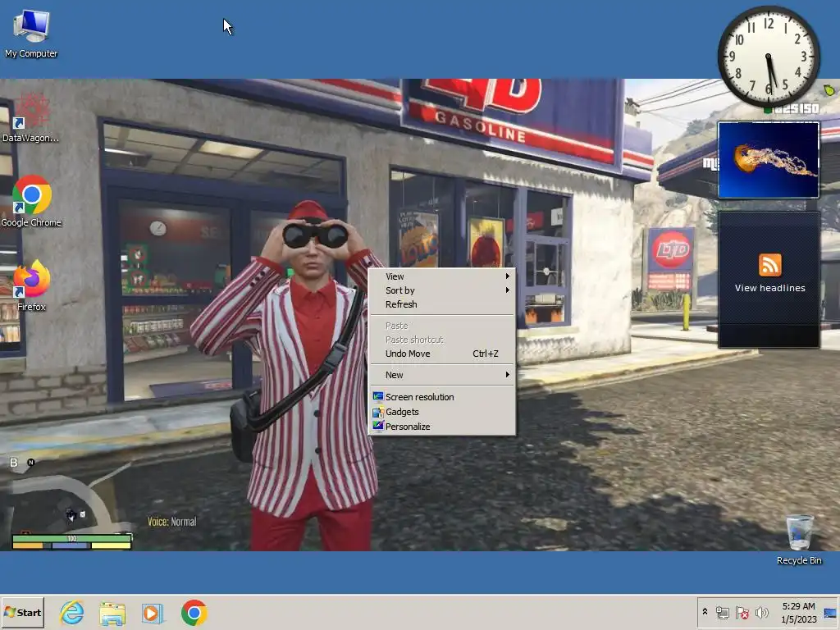
Task: Open Internet Explorer from the taskbar
Action: point(72,613)
